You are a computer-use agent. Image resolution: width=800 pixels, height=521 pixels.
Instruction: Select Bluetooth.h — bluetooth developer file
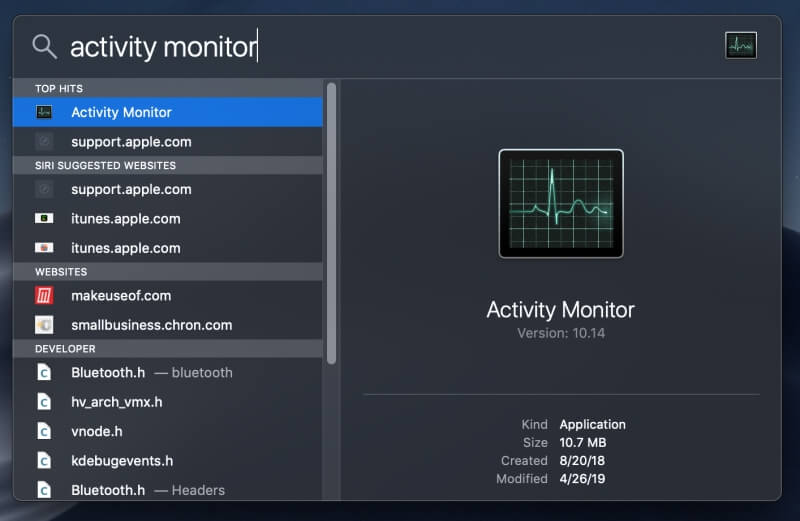[168, 373]
